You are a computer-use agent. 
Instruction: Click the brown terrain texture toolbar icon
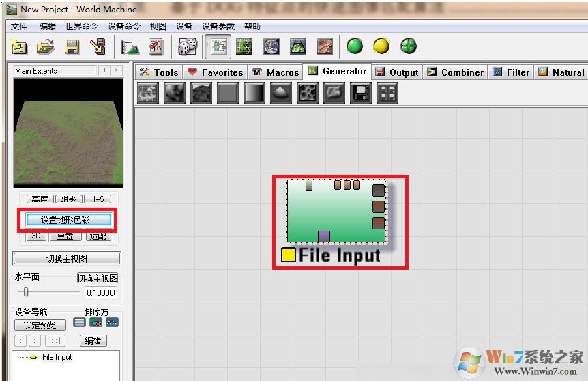point(325,47)
